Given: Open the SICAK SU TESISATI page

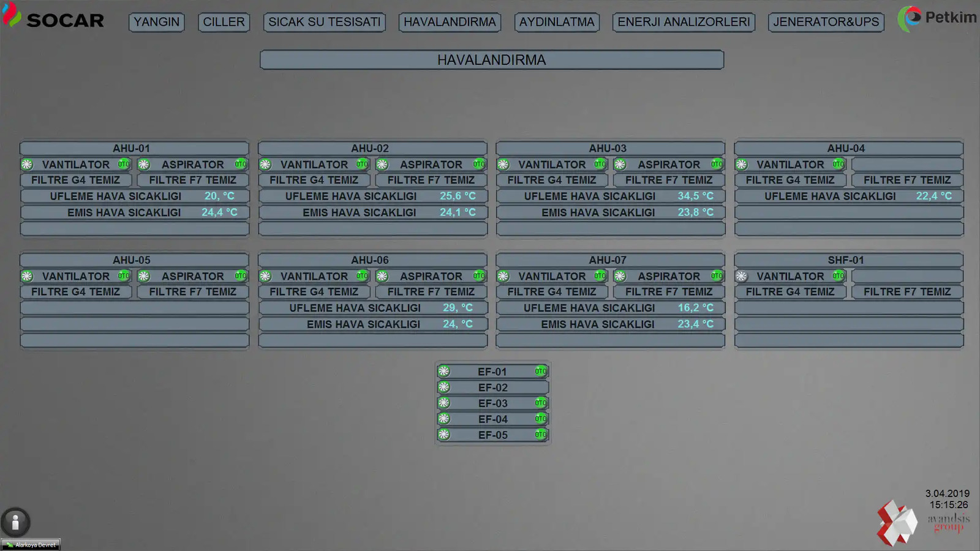Looking at the screenshot, I should point(325,22).
